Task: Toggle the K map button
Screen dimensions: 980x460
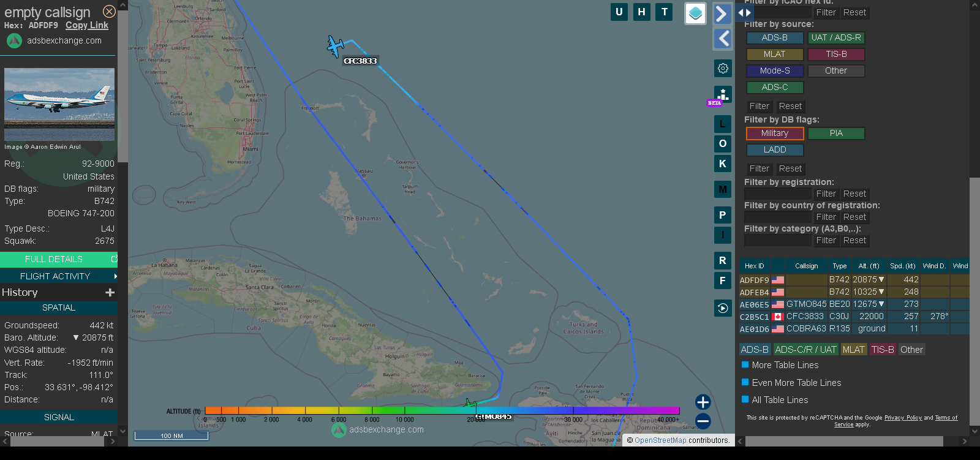Action: (723, 164)
